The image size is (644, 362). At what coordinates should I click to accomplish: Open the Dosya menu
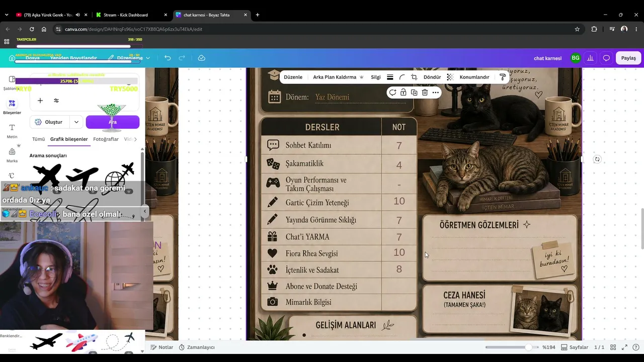tap(33, 58)
